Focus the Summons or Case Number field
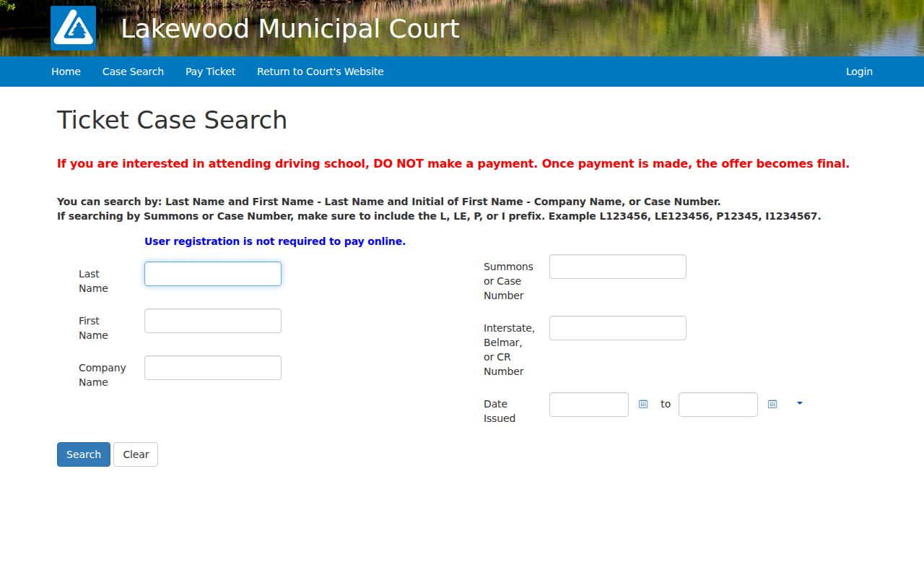 [x=618, y=267]
